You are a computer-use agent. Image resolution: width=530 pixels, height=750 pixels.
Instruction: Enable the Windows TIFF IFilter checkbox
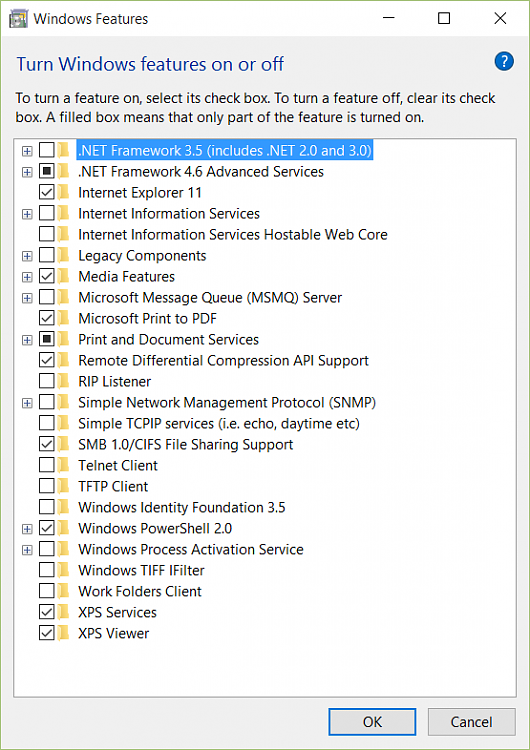click(46, 570)
